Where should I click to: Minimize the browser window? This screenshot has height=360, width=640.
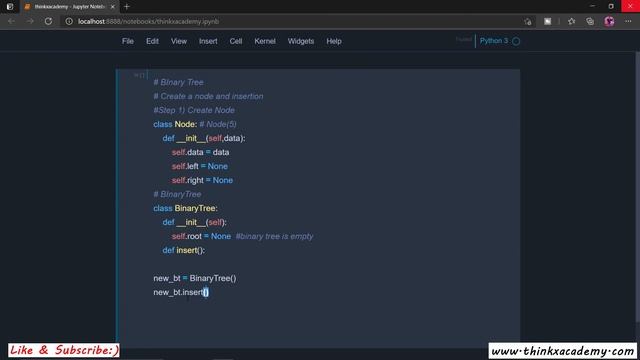click(592, 6)
